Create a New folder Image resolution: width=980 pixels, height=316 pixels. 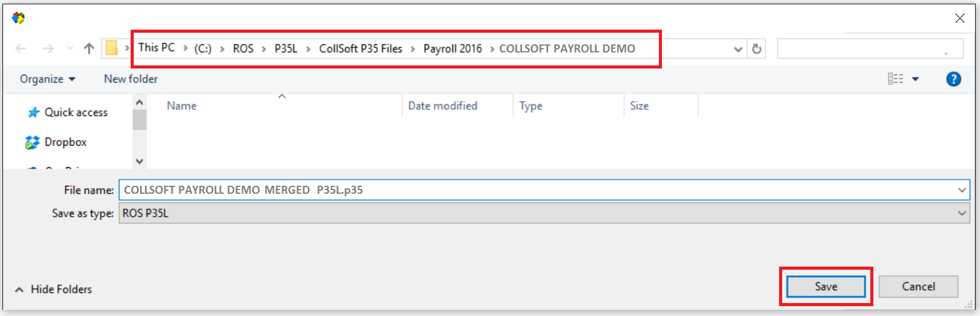(131, 79)
